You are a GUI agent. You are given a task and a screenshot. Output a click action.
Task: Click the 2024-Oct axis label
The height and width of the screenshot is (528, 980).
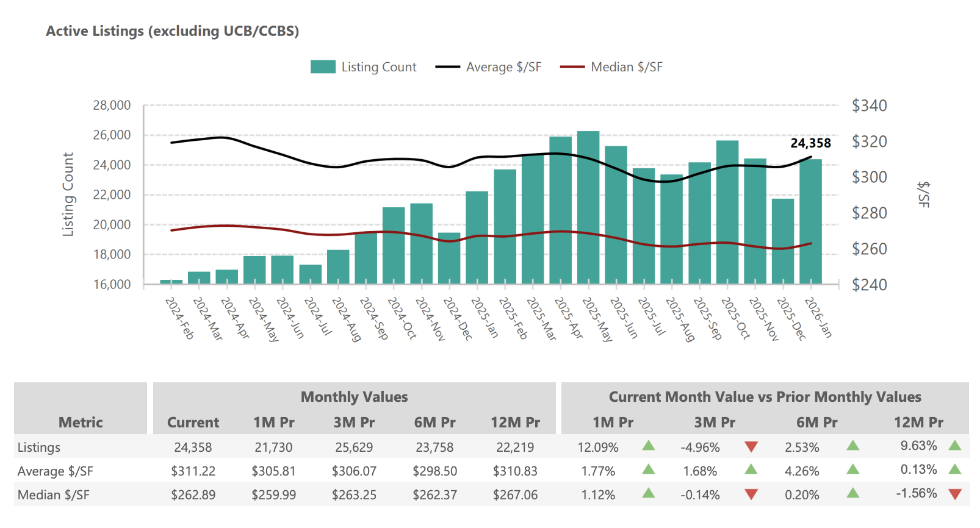tap(402, 318)
